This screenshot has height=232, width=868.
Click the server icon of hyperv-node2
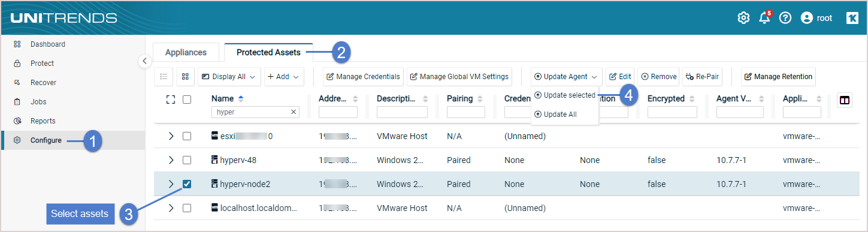[215, 184]
